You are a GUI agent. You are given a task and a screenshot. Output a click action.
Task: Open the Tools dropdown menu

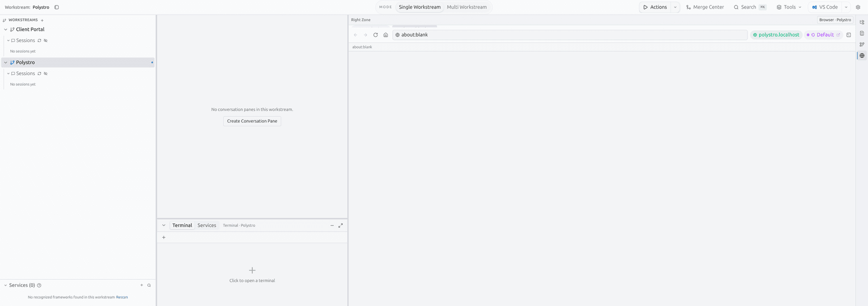tap(789, 7)
